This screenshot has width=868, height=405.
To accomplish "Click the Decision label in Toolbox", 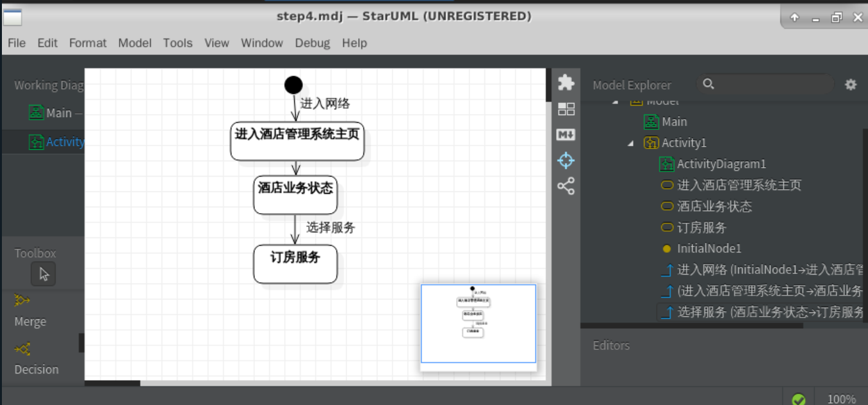I will pyautogui.click(x=37, y=369).
